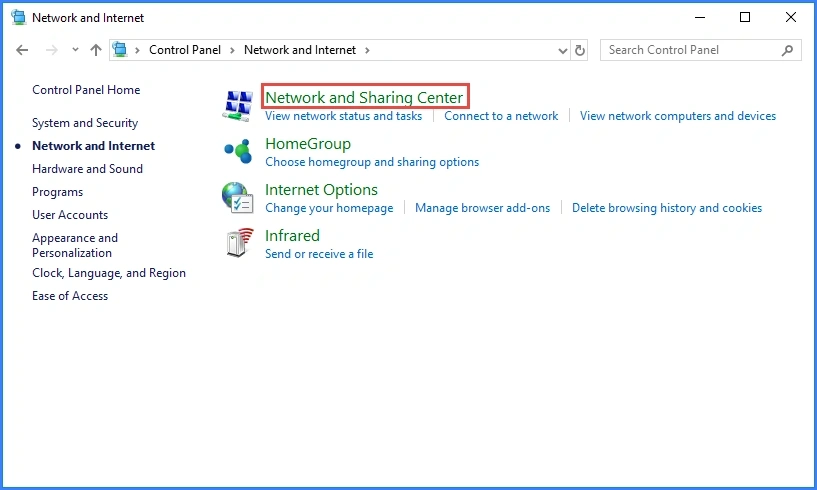Expand chevron after Control Panel breadcrumb

[232, 50]
